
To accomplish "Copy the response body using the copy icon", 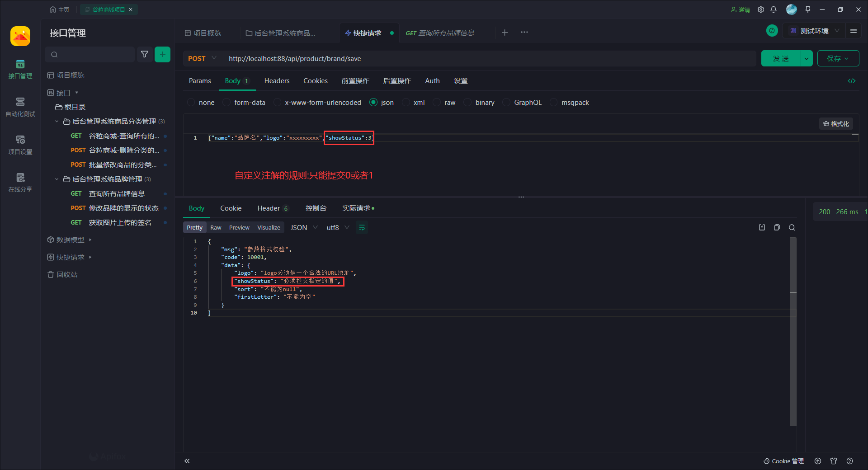I will [x=777, y=228].
